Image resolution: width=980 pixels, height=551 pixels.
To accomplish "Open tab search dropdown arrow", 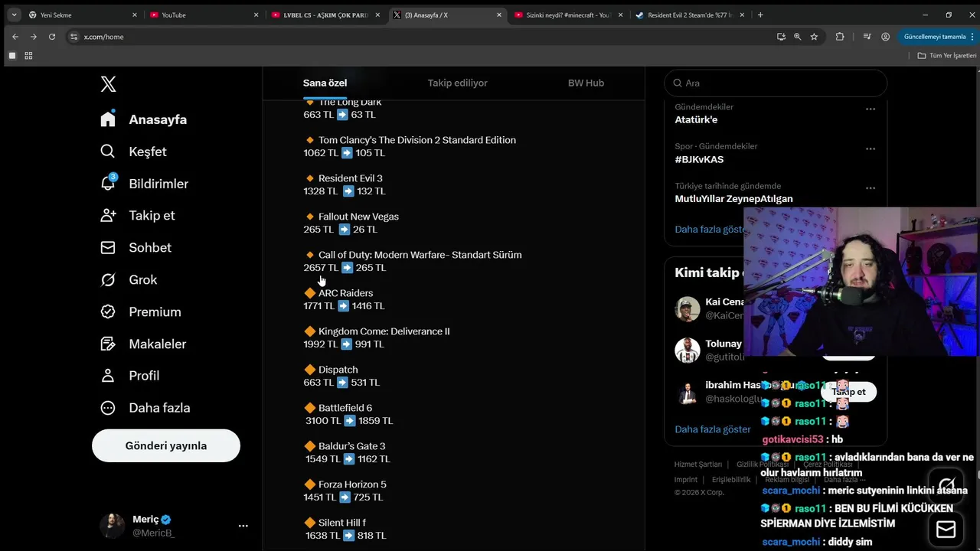I will (x=14, y=15).
